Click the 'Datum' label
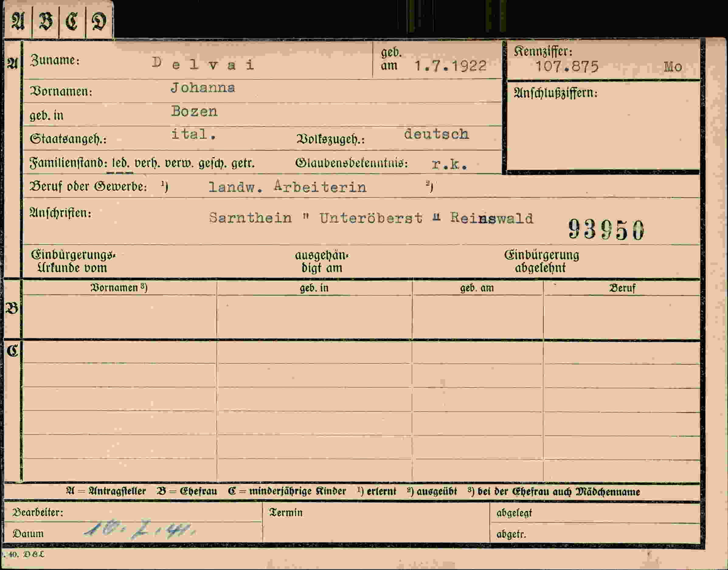 click(28, 533)
